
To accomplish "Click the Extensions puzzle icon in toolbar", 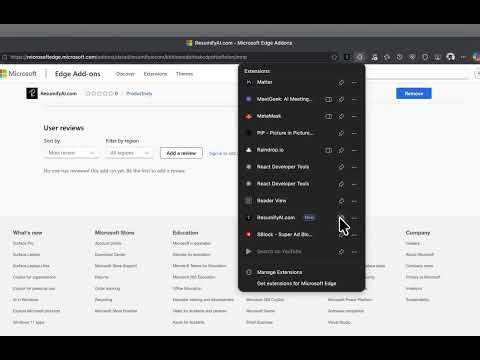I will coord(360,57).
